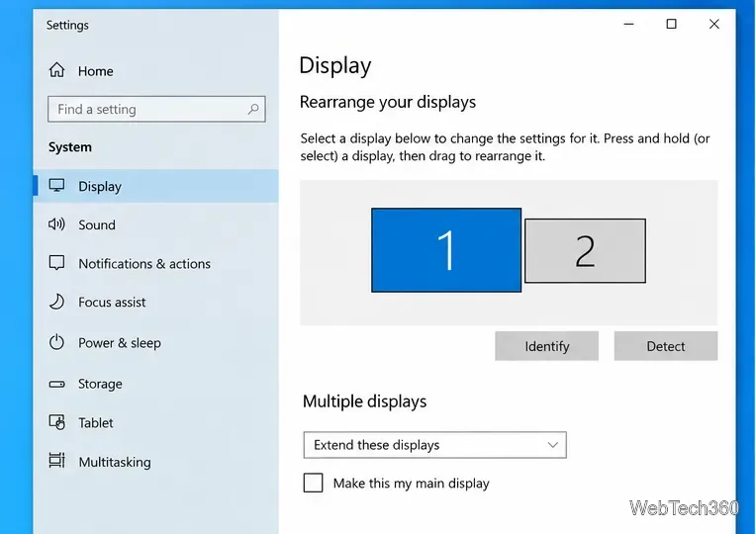Go to Tablet settings
Viewport: 756px width, 534px height.
[155, 422]
